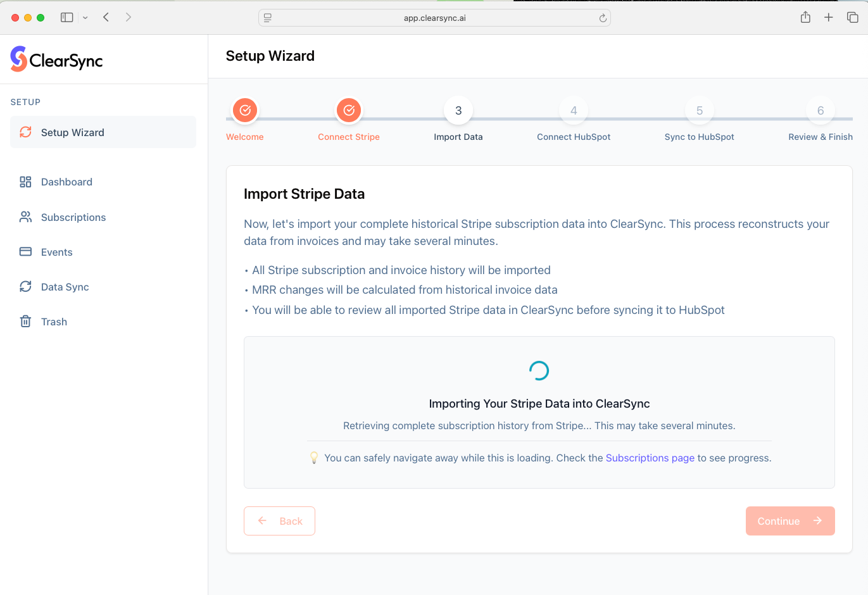Select Setup Wizard in the sidebar

point(72,132)
